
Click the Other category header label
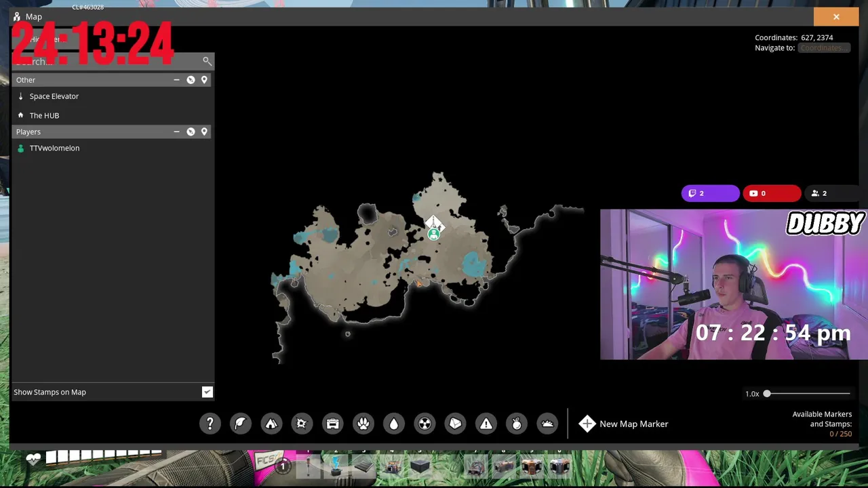(x=26, y=80)
